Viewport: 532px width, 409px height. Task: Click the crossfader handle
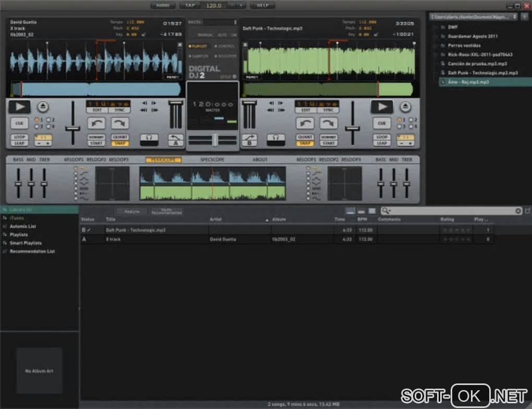point(214,139)
